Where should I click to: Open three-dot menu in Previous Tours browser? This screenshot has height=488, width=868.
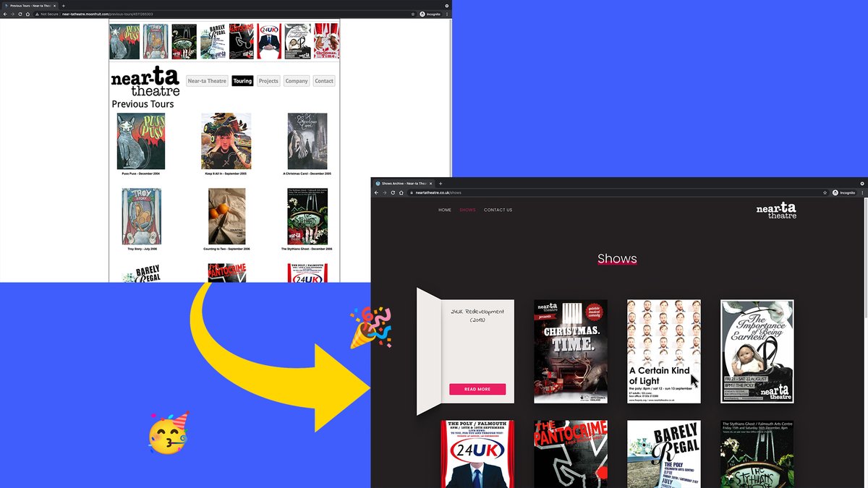[447, 14]
